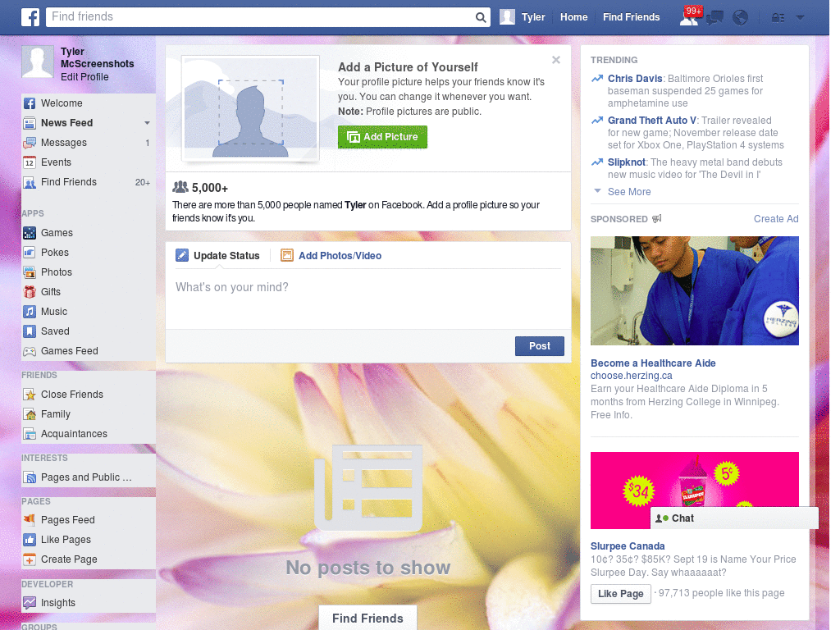This screenshot has height=630, width=840.
Task: Click the Create Page plus icon
Action: [30, 559]
